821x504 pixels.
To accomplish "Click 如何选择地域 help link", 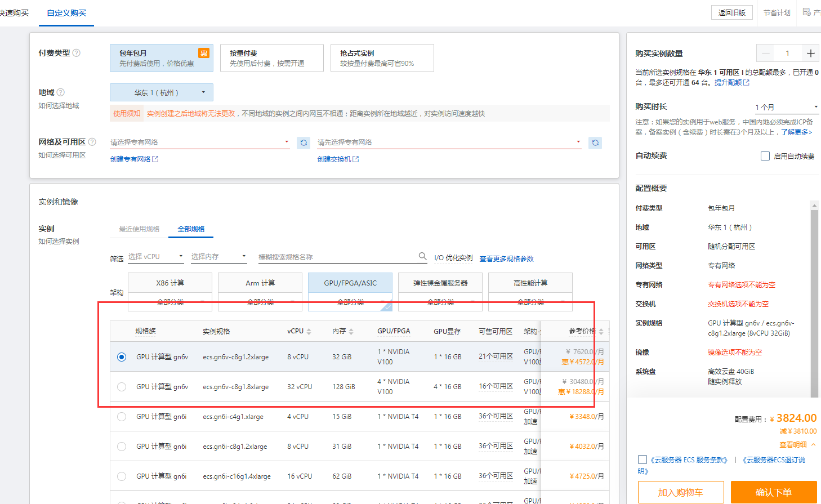I will point(59,106).
